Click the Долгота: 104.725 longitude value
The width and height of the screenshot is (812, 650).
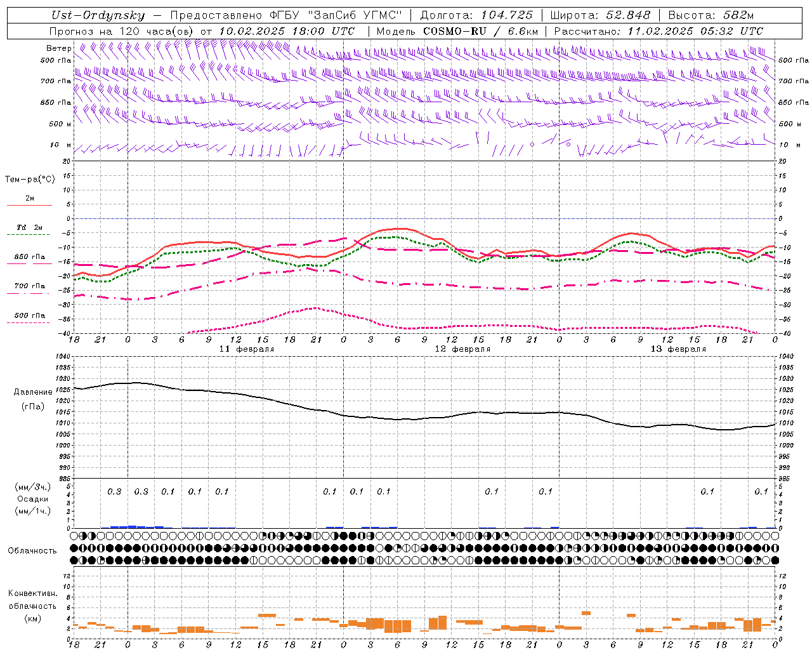pyautogui.click(x=477, y=15)
